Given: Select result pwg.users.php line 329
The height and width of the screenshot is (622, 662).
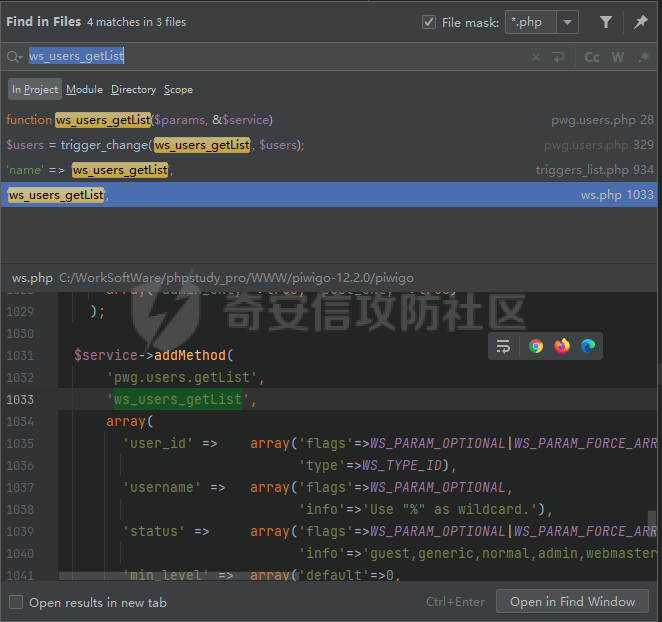Looking at the screenshot, I should pyautogui.click(x=329, y=145).
